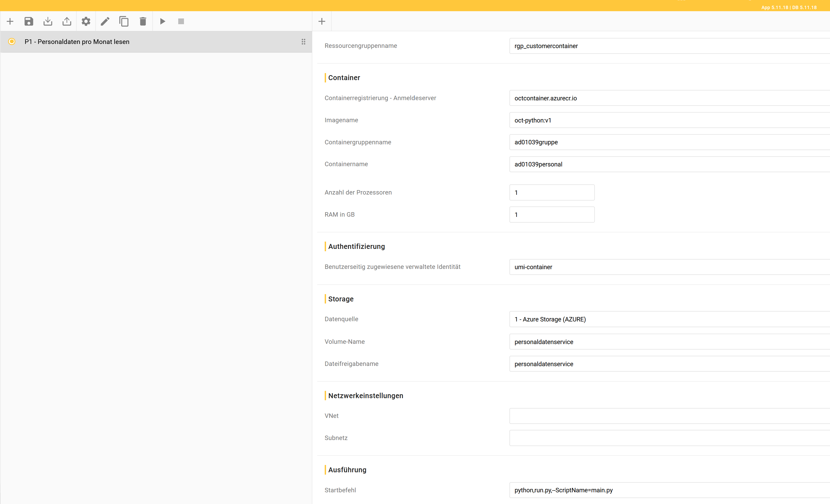Click the download import icon

pyautogui.click(x=48, y=22)
